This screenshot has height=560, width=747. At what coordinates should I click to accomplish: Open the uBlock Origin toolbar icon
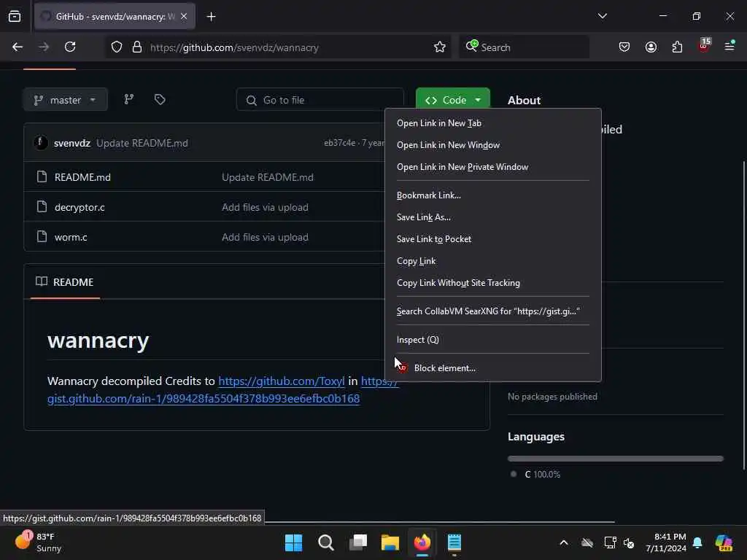coord(704,46)
